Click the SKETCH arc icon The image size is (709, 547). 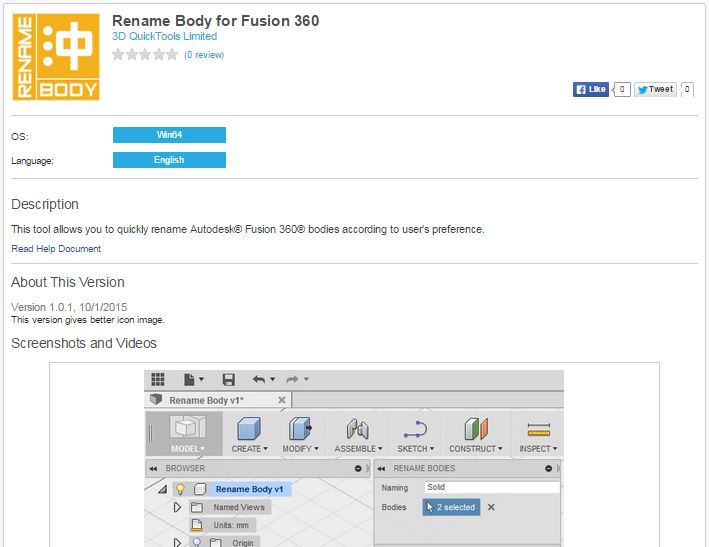tap(416, 429)
